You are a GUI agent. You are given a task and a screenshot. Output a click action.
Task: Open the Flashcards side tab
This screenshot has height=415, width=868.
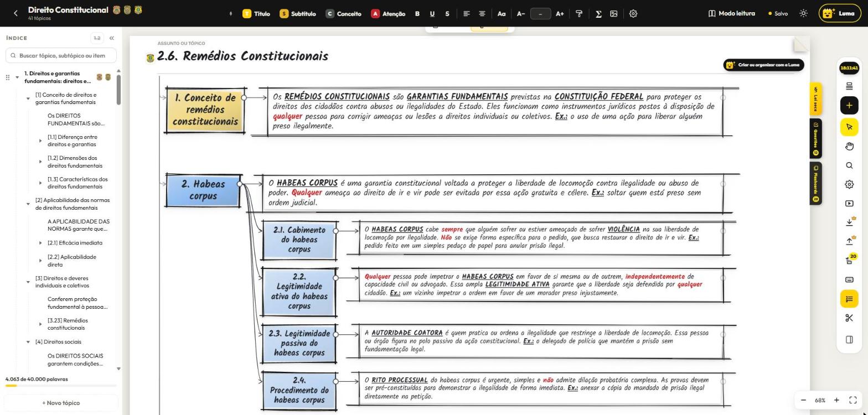(815, 183)
